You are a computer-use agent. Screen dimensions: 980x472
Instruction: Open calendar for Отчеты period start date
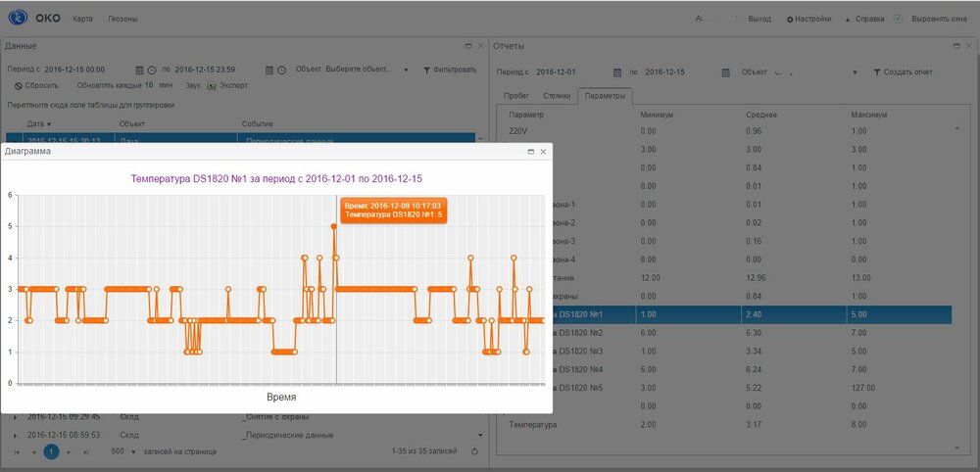click(616, 72)
